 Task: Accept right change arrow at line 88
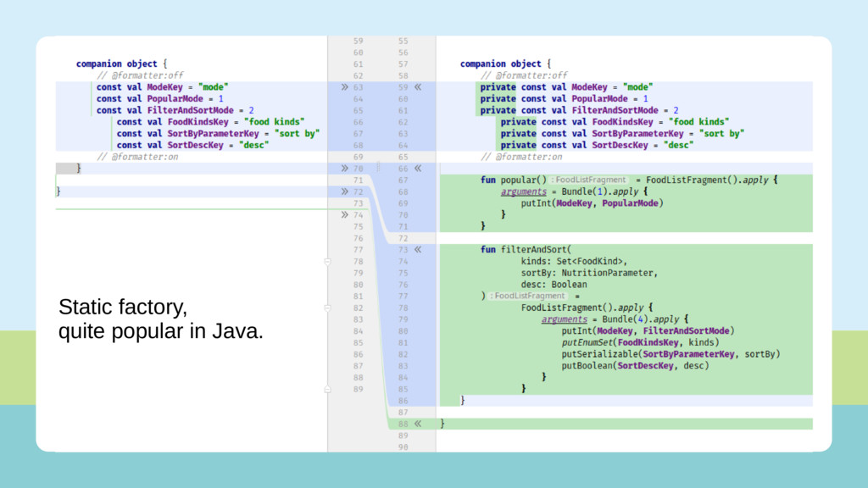point(418,424)
